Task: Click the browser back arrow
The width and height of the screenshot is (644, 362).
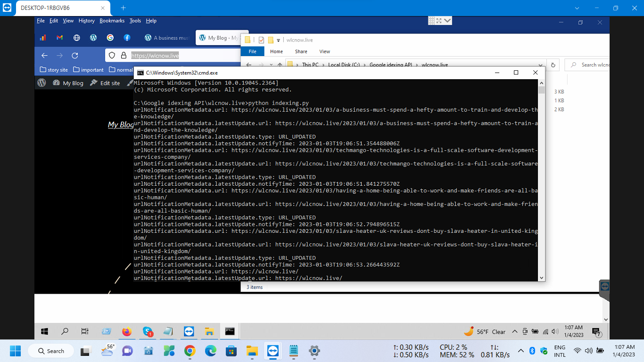Action: 44,56
